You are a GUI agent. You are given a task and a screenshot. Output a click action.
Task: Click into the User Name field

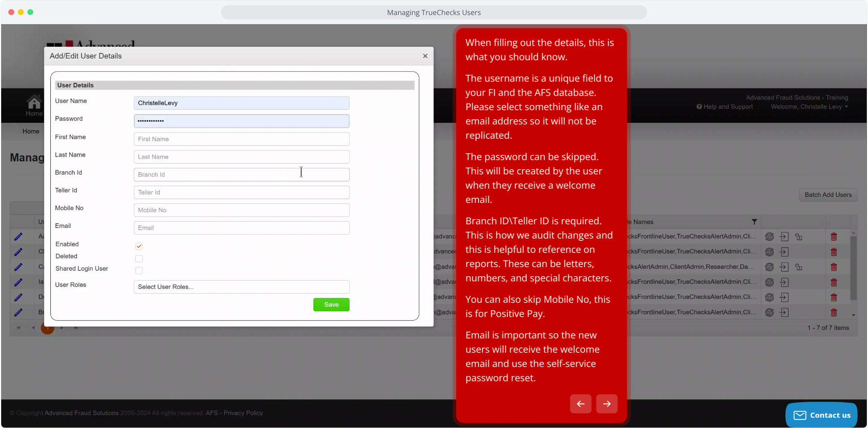pyautogui.click(x=242, y=103)
